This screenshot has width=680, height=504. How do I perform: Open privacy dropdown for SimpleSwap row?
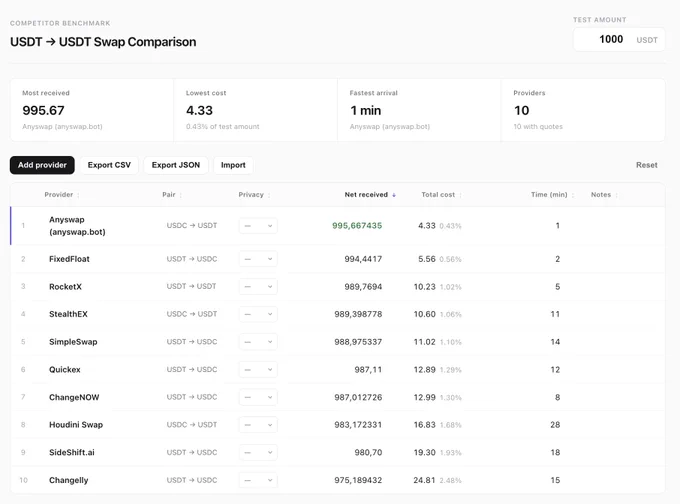[258, 342]
